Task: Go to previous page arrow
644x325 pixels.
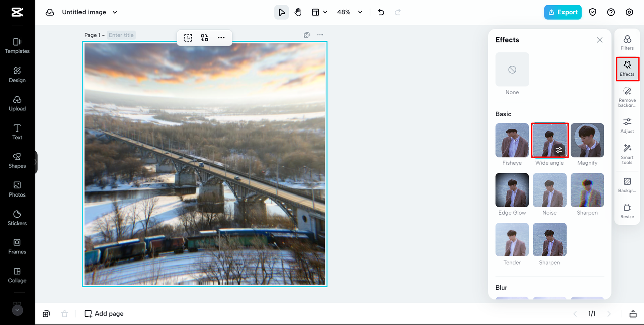Action: 575,314
